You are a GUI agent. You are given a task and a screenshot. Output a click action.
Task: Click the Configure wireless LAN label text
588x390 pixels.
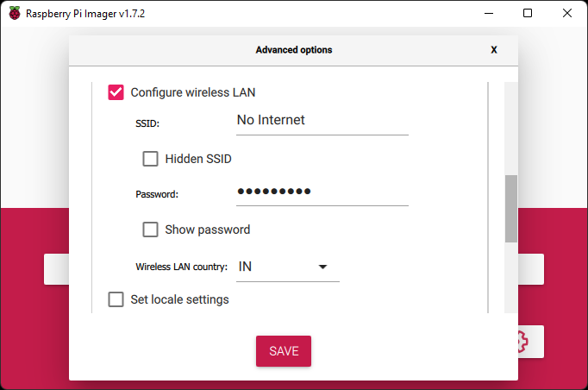click(193, 92)
